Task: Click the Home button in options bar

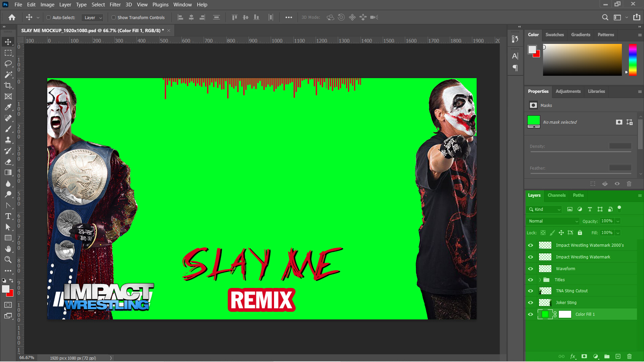Action: (12, 17)
